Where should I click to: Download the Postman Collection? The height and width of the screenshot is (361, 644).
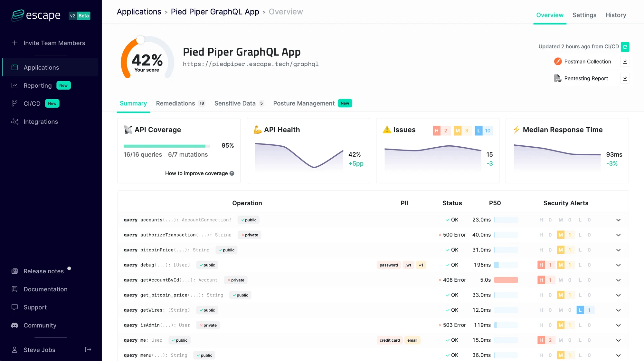click(625, 61)
